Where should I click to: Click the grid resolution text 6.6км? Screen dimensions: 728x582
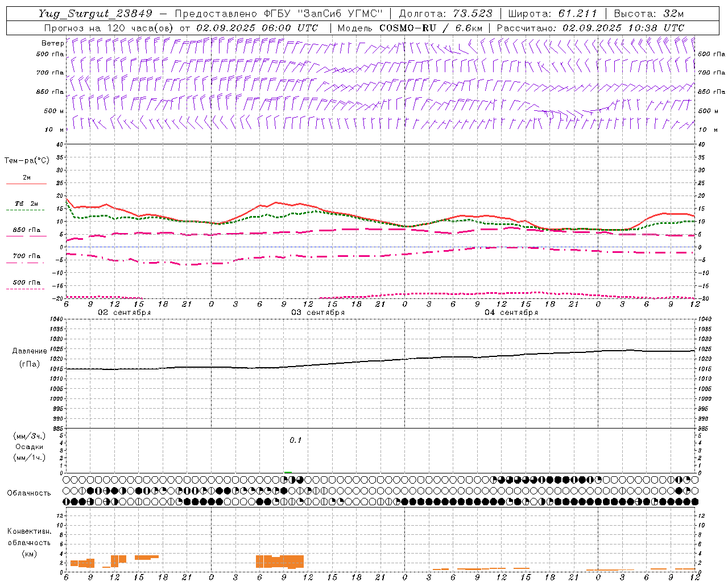click(469, 28)
